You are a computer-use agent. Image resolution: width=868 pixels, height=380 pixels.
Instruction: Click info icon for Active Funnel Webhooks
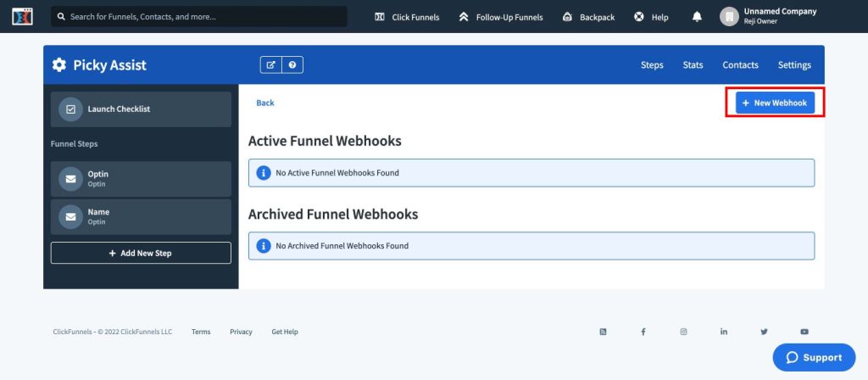tap(264, 173)
